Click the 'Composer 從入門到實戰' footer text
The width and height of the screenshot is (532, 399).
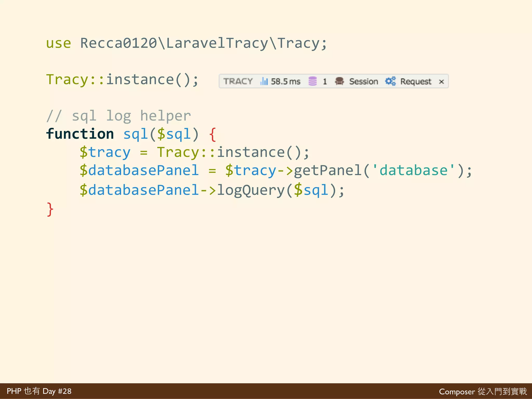pyautogui.click(x=483, y=391)
